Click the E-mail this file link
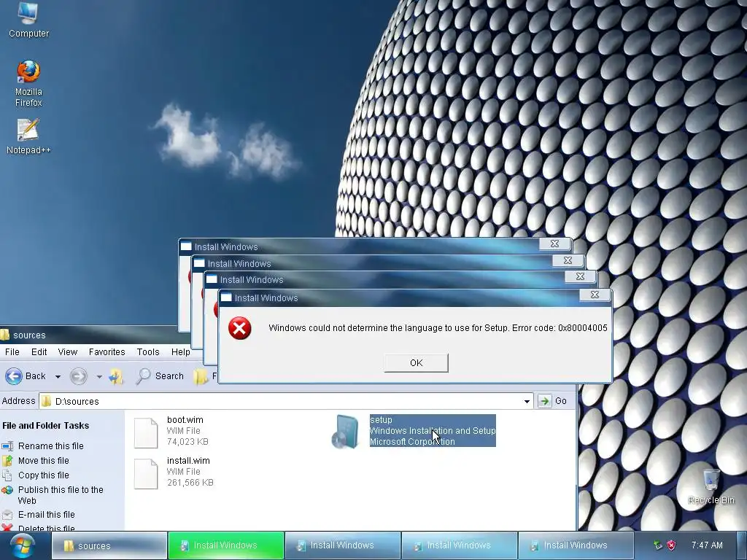The height and width of the screenshot is (560, 747). (47, 515)
